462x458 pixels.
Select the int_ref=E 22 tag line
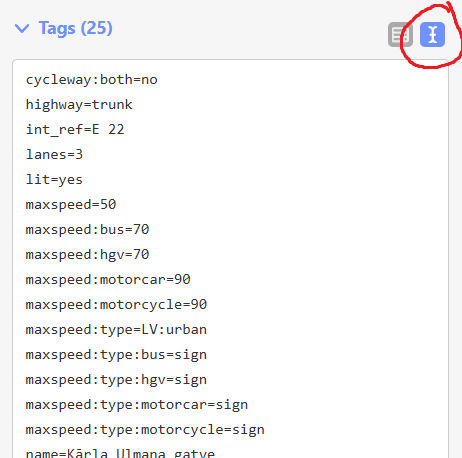click(75, 130)
